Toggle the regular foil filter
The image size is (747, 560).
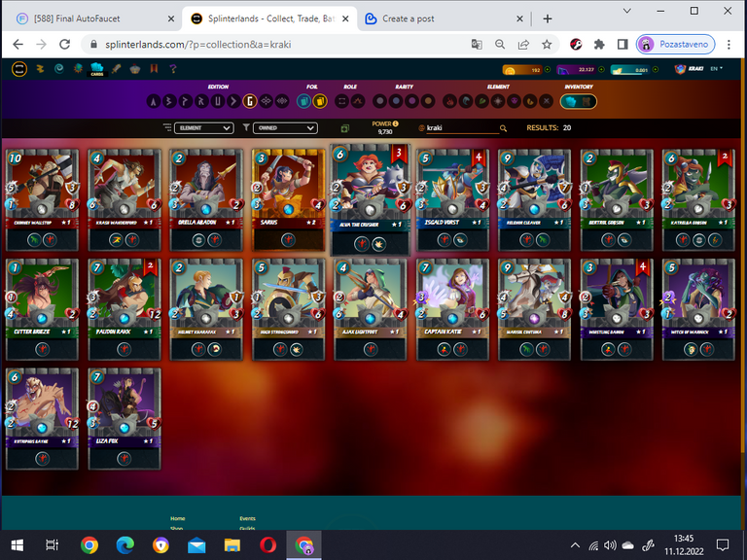pos(303,101)
